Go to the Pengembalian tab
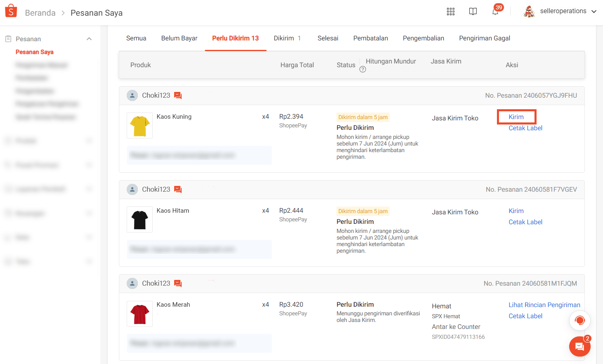The width and height of the screenshot is (603, 364). (423, 38)
